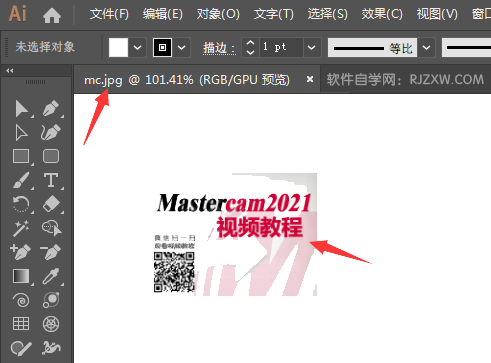Choose the Eraser tool

[51, 204]
